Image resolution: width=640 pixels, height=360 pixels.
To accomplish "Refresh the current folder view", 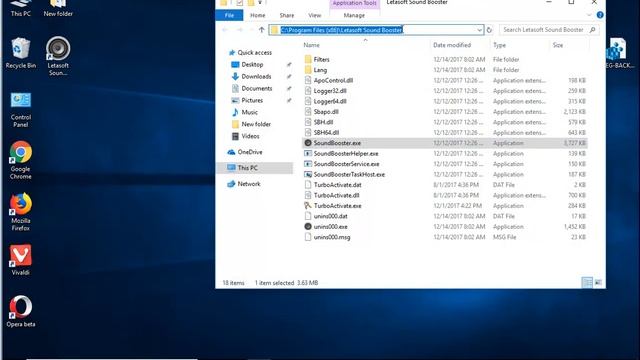I will coord(489,30).
